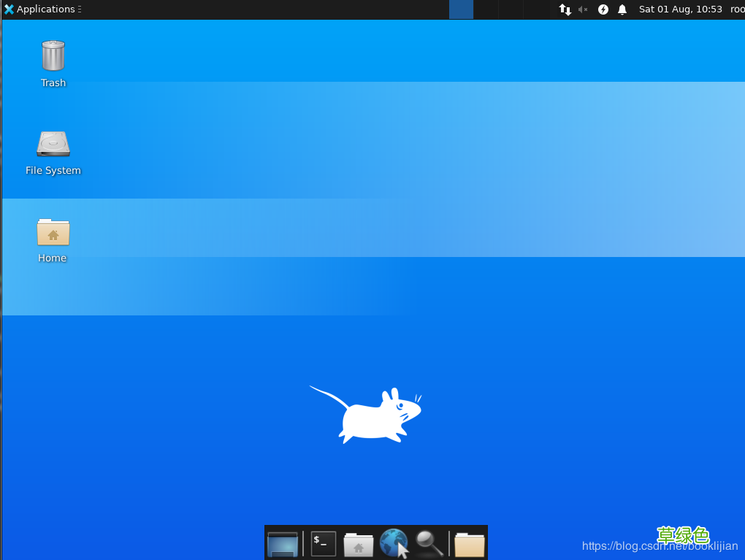Image resolution: width=745 pixels, height=560 pixels.
Task: Launch the Web Browser globe icon
Action: 394,544
